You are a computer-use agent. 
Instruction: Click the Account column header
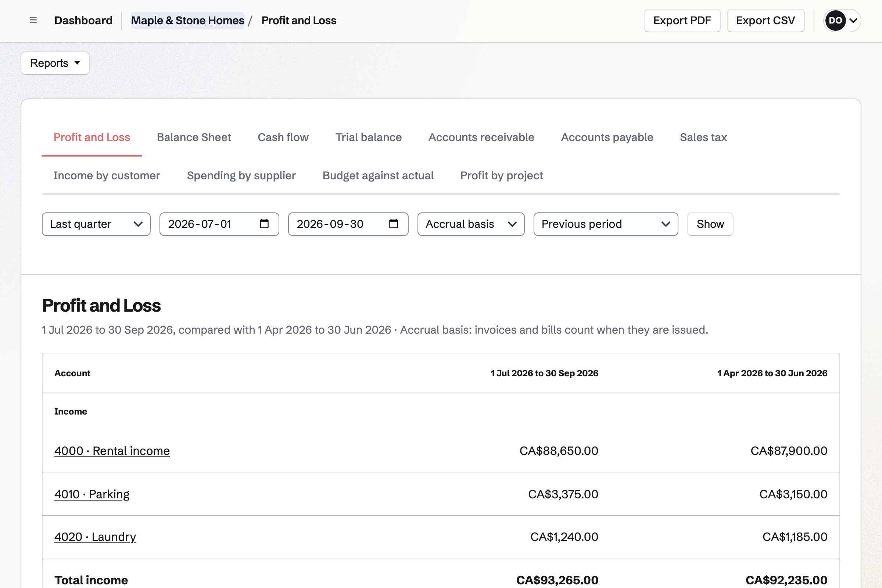pos(72,373)
